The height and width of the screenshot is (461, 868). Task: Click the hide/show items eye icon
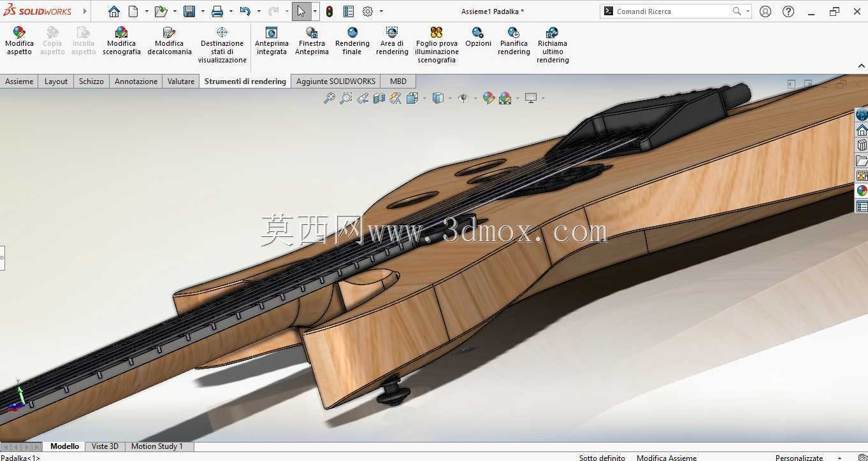pyautogui.click(x=463, y=98)
